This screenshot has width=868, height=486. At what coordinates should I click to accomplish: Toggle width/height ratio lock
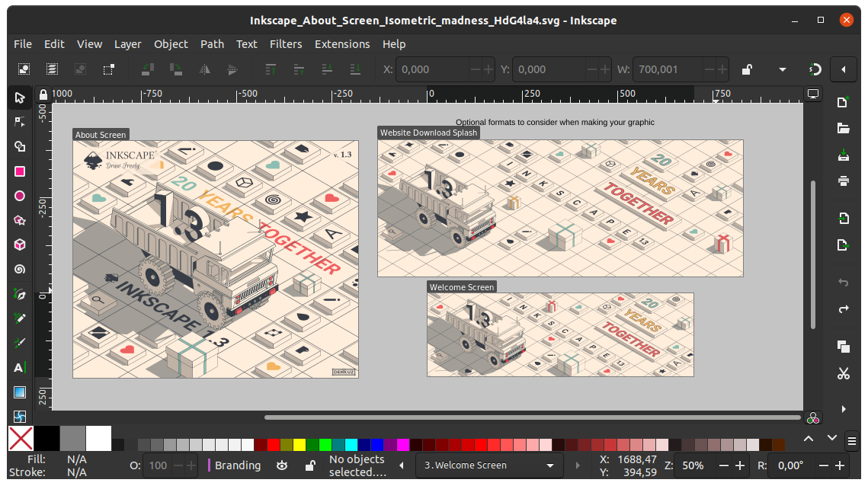(x=747, y=69)
